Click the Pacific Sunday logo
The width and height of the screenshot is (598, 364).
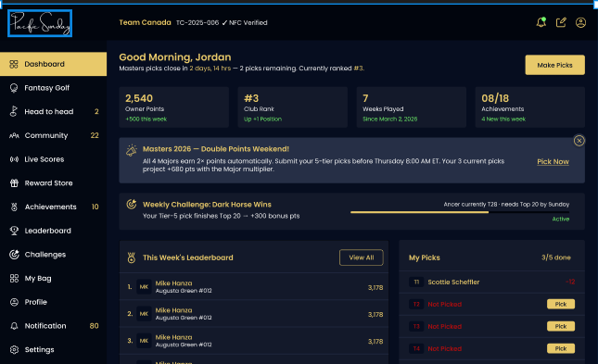tap(40, 23)
